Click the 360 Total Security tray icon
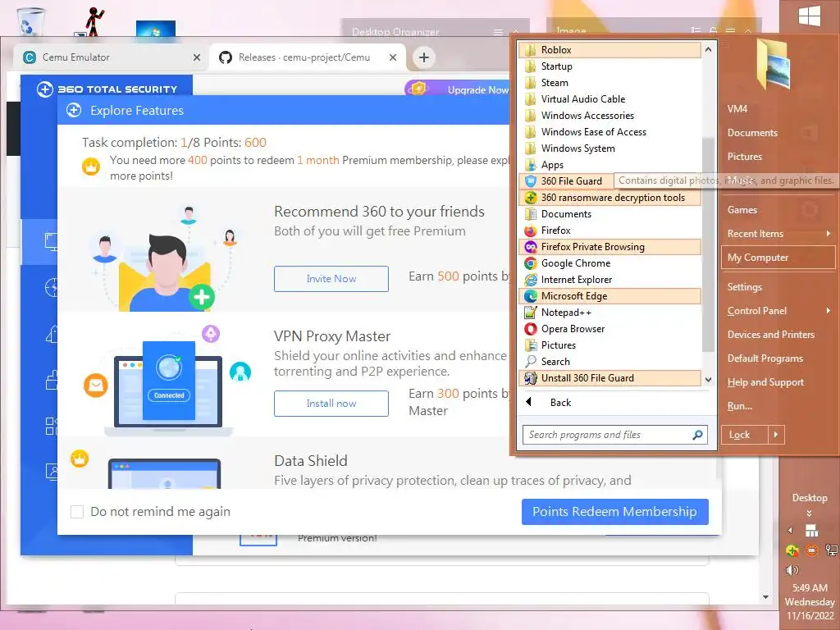Viewport: 840px width, 630px height. click(792, 550)
